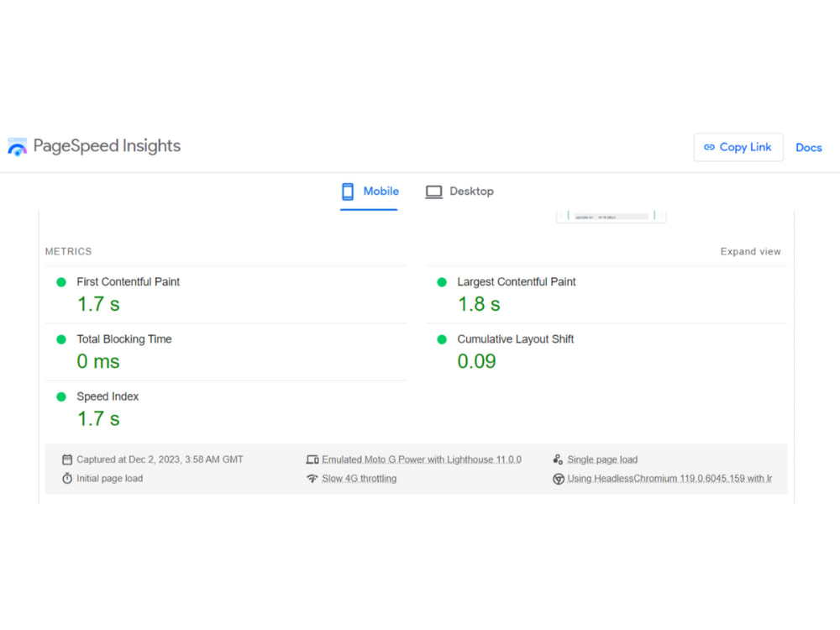Click the device icon before Emulated Moto G Power
840x630 pixels.
[x=312, y=459]
